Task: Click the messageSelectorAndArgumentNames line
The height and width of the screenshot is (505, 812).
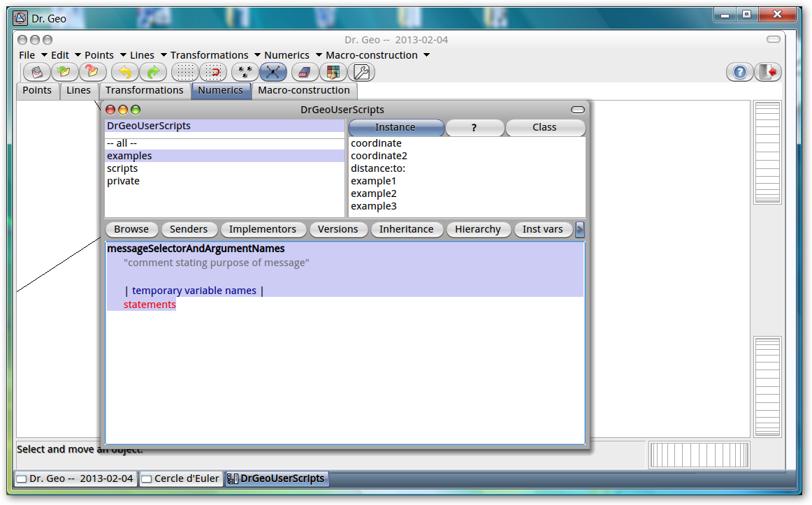Action: [196, 249]
